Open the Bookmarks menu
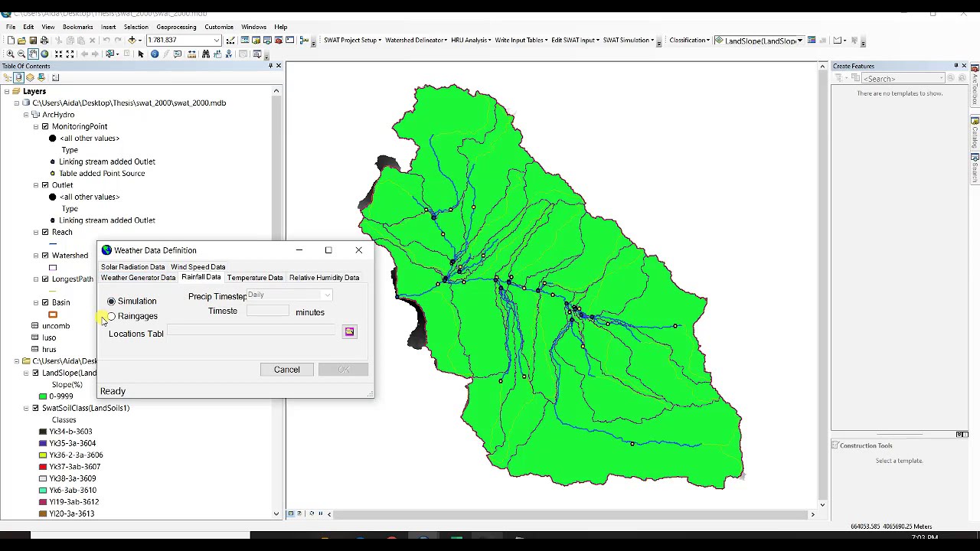980x551 pixels. pos(77,27)
